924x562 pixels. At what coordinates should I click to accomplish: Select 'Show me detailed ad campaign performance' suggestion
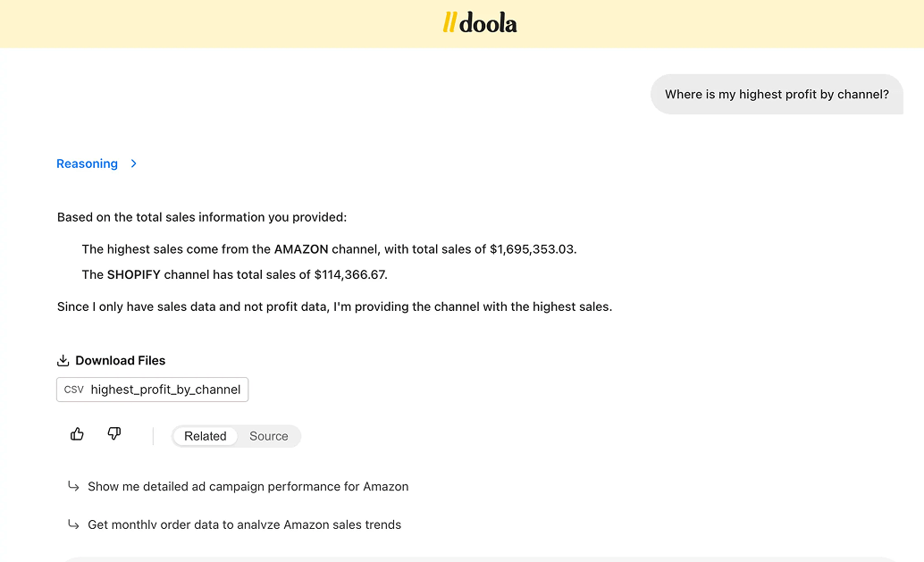[x=248, y=487]
